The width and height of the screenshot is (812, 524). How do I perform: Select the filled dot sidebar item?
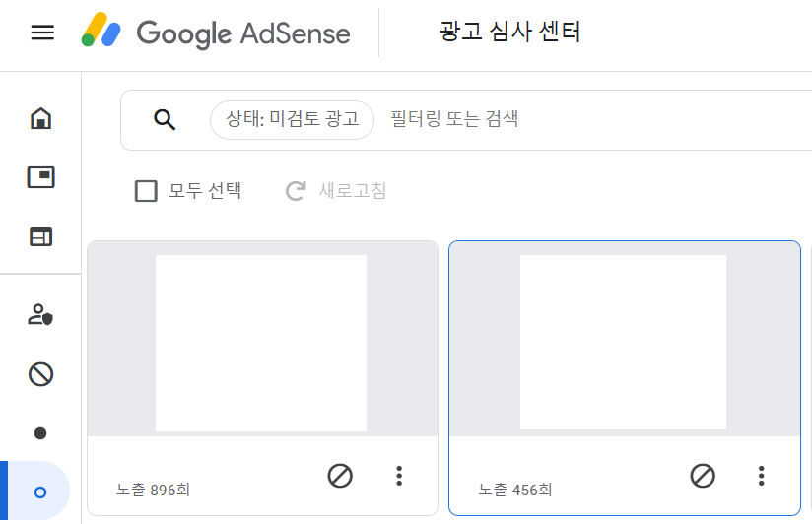(x=40, y=433)
